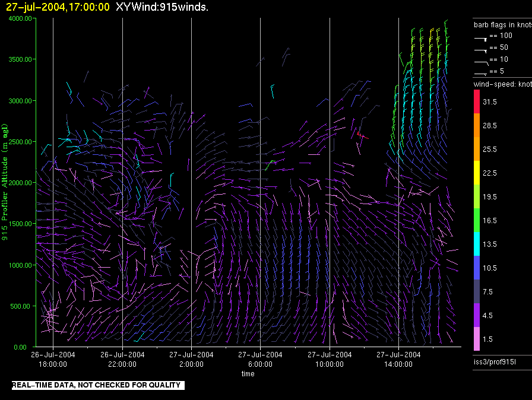The image size is (532, 400).
Task: Click the purple 4.5 knots color swatch
Action: click(477, 315)
